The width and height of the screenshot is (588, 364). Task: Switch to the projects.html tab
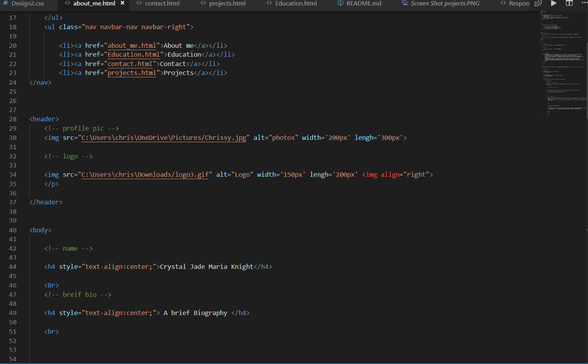pyautogui.click(x=227, y=3)
